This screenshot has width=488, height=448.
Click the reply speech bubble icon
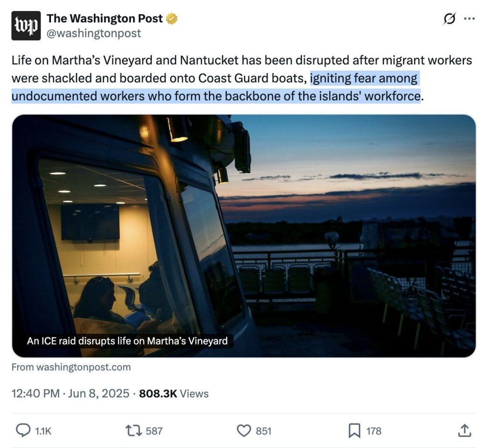pos(23,431)
